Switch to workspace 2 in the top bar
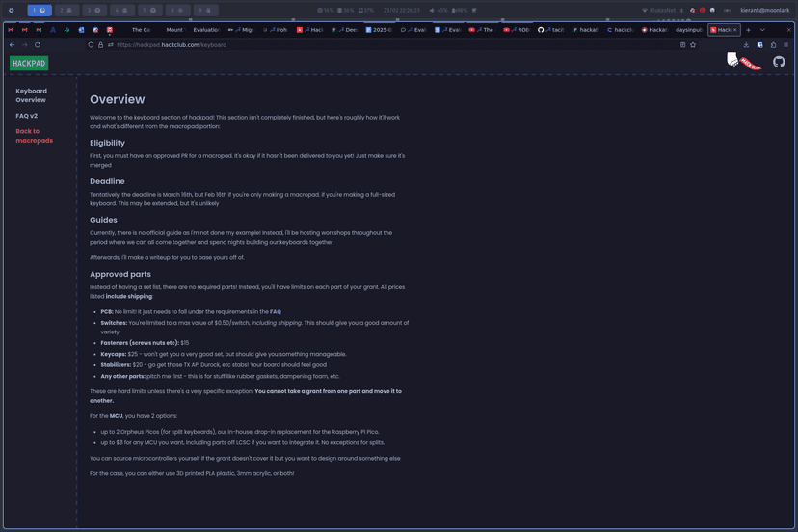 [66, 10]
